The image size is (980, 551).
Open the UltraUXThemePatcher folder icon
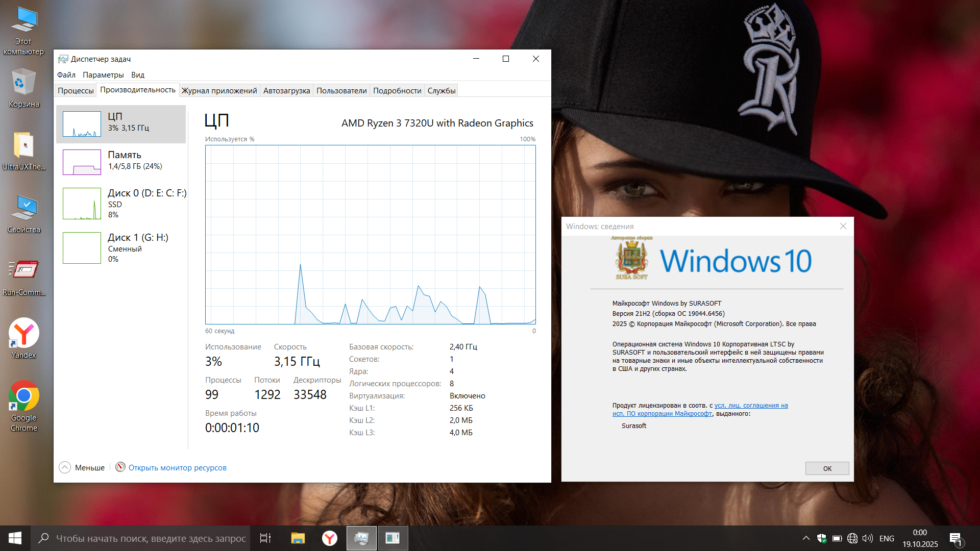[x=23, y=146]
